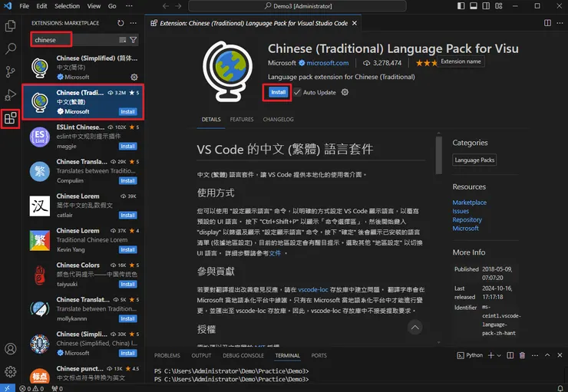Select Python terminal label

(x=470, y=355)
